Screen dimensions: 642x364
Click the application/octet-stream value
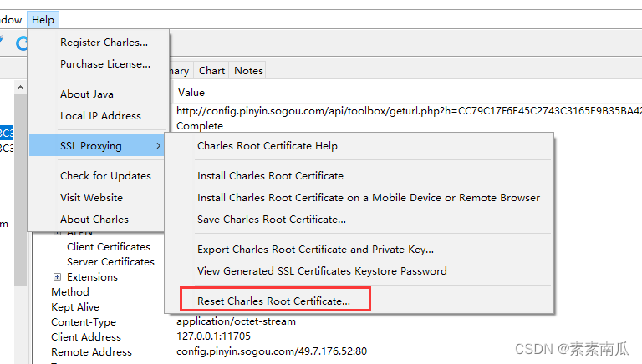[x=236, y=321]
